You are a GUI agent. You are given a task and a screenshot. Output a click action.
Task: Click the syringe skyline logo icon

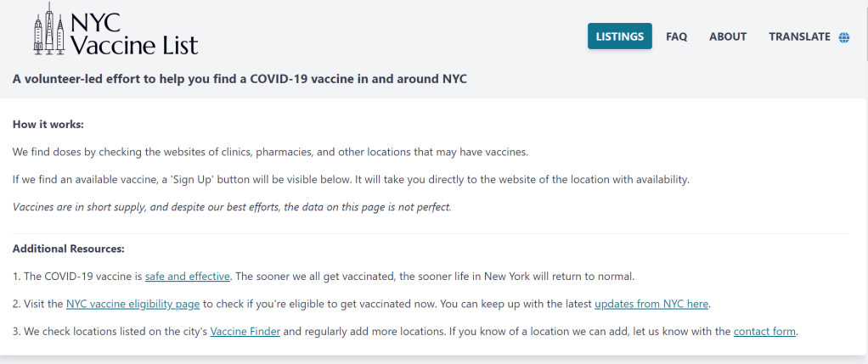48,32
